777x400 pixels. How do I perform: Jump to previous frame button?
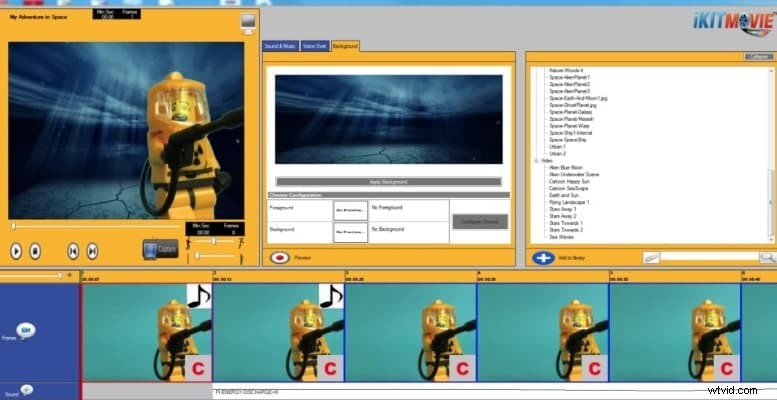73,251
